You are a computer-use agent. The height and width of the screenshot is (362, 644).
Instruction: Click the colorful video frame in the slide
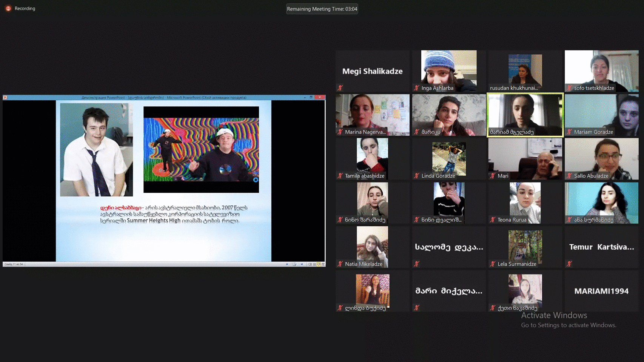[201, 149]
